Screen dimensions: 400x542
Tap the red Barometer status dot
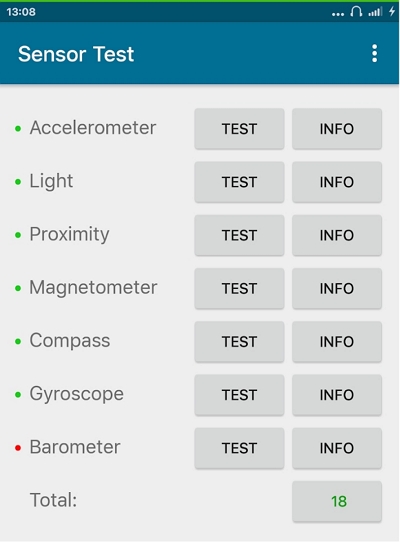pyautogui.click(x=18, y=448)
